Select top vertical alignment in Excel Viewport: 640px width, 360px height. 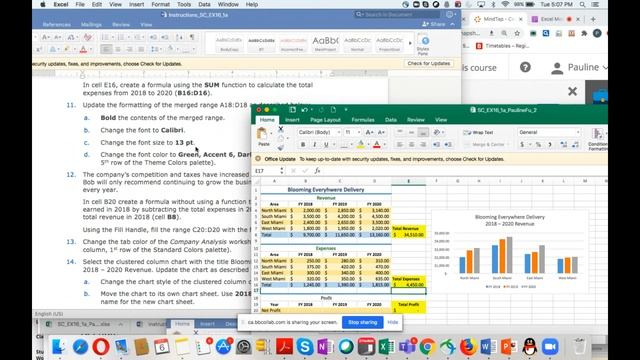(400, 132)
